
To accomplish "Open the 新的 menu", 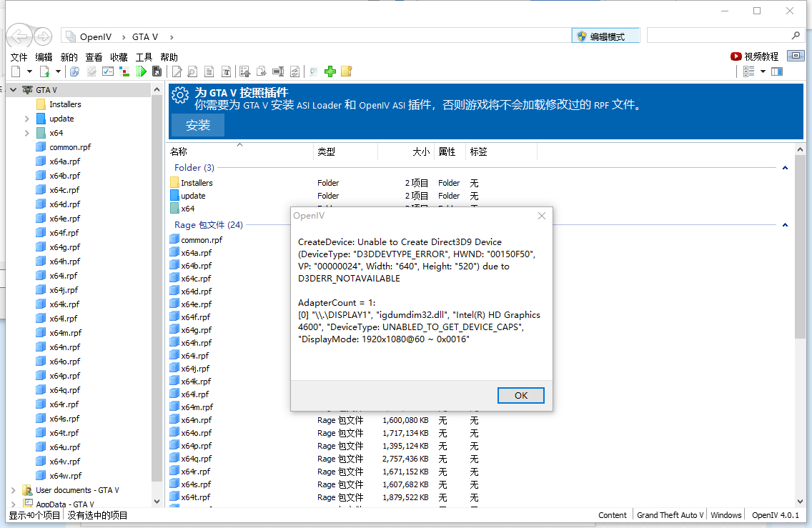I will (69, 57).
